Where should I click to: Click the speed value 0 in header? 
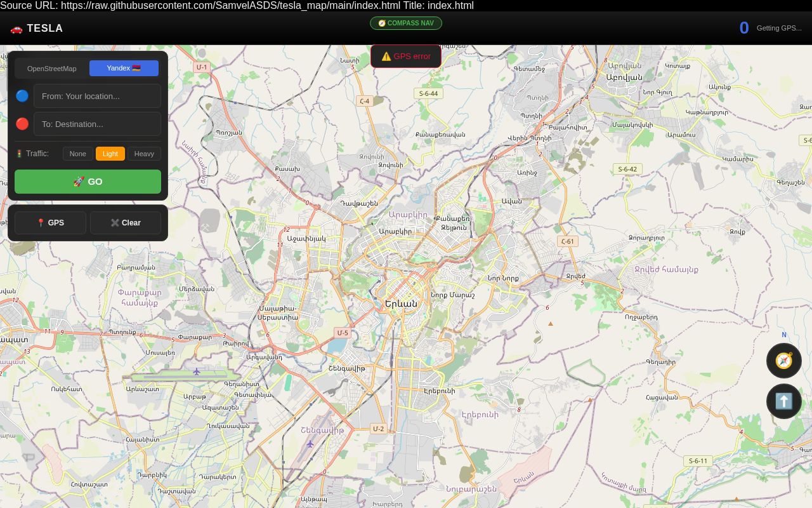[x=744, y=28]
